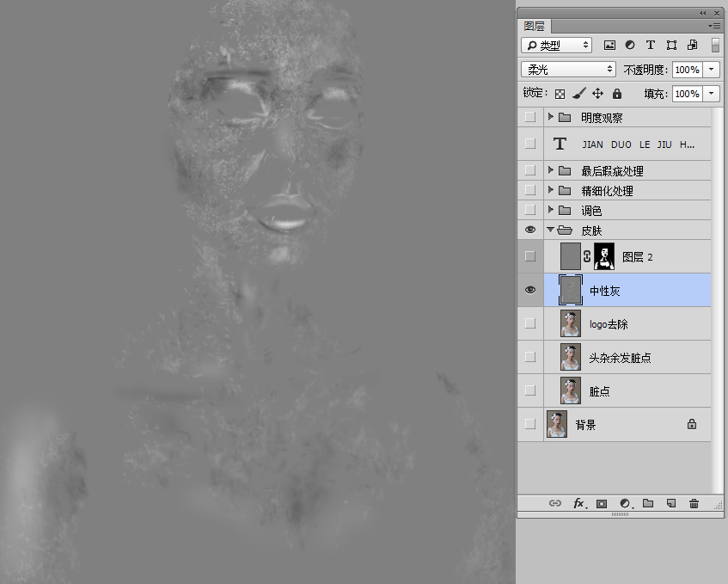This screenshot has width=728, height=584.
Task: Click the create new layer icon
Action: tap(671, 503)
